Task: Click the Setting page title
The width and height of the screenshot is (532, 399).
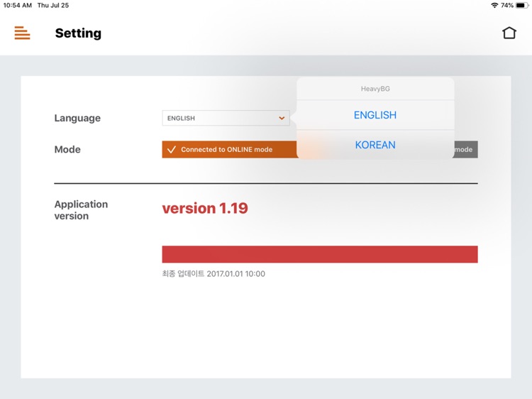Action: pyautogui.click(x=78, y=33)
